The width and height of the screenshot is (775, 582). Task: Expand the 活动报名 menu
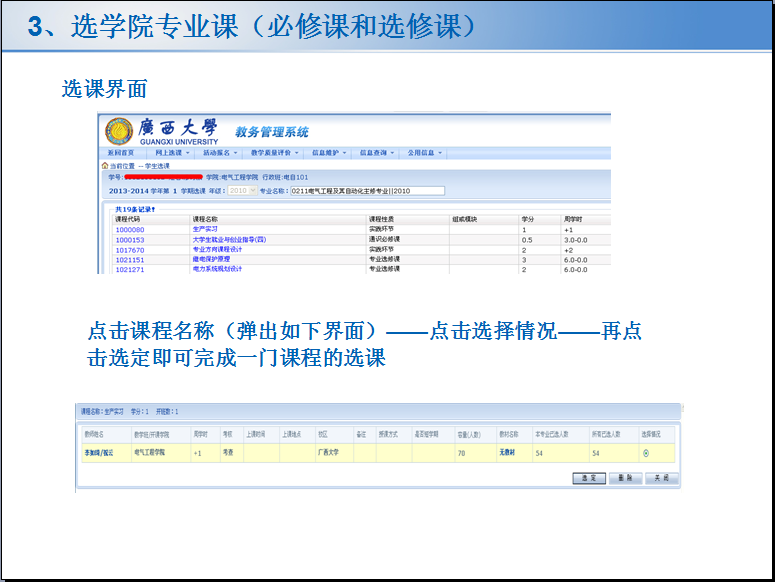220,153
